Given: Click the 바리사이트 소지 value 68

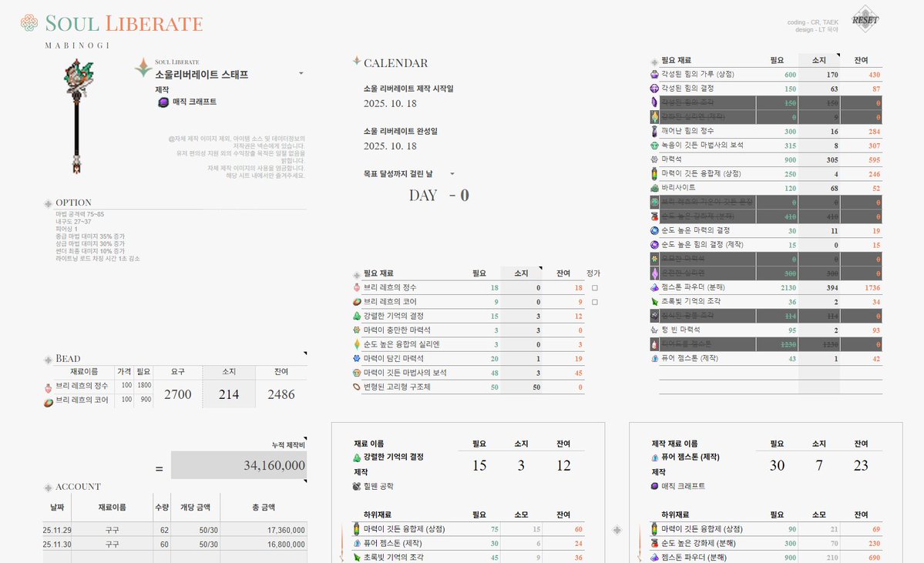Looking at the screenshot, I should pyautogui.click(x=834, y=189).
